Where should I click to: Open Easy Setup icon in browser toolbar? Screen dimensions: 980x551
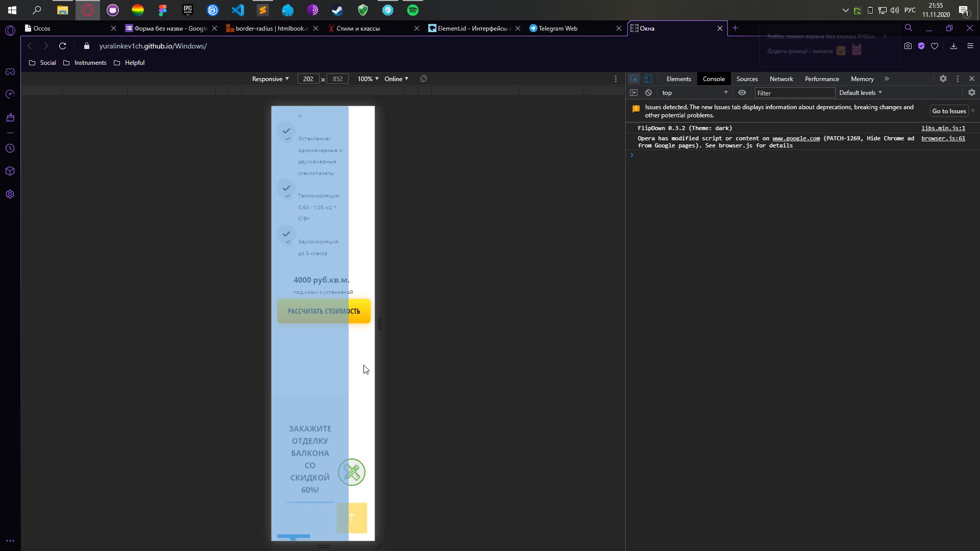click(x=970, y=46)
